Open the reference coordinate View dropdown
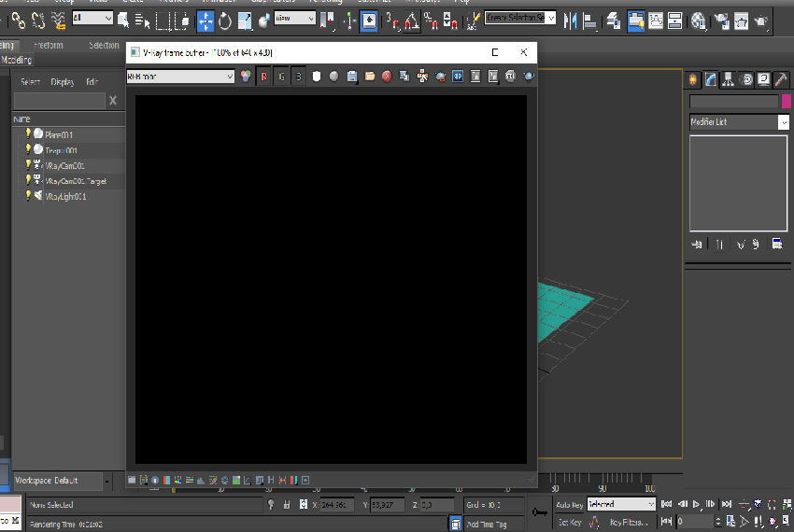Screen dimensions: 794x532 [x=294, y=19]
